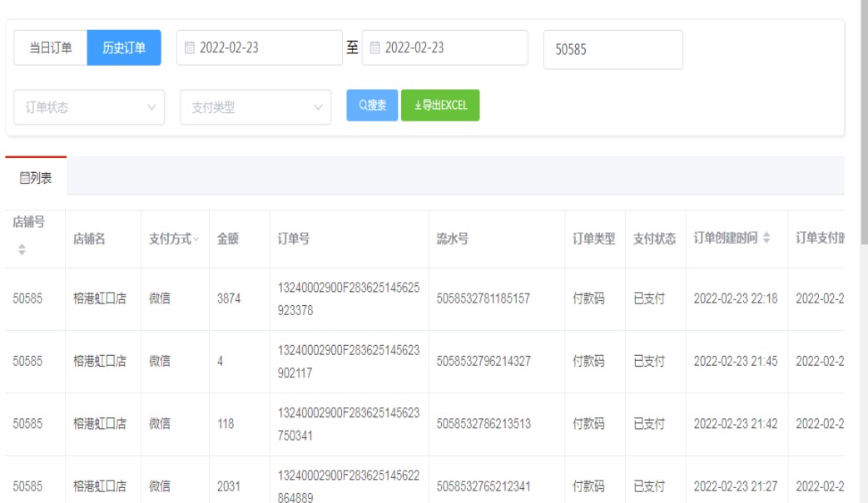868x503 pixels.
Task: Click sort arrows beside 订单创建时间 header
Action: click(767, 239)
